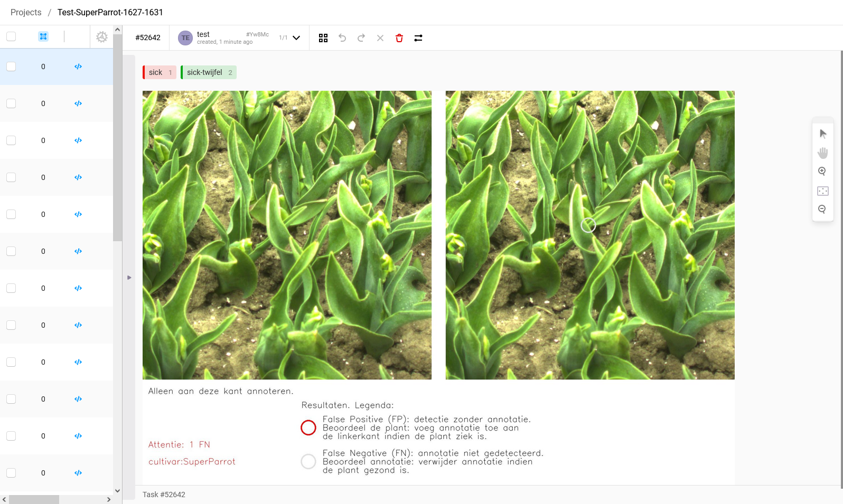
Task: Redo the annotation action
Action: (x=361, y=38)
